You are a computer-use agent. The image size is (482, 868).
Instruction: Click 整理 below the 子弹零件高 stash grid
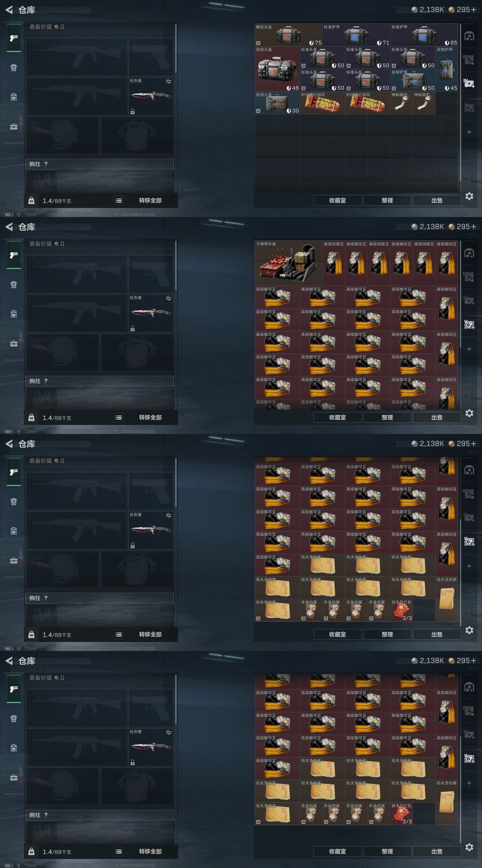point(387,417)
